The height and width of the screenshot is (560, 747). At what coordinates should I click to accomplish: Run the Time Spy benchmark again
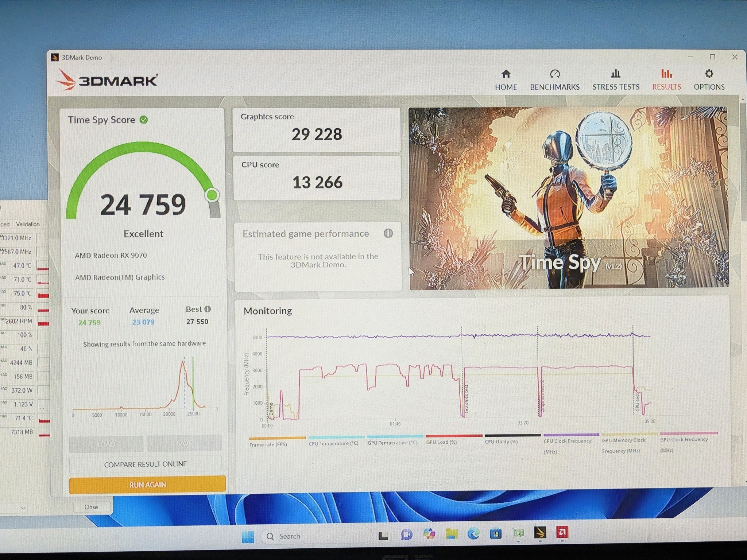[147, 485]
